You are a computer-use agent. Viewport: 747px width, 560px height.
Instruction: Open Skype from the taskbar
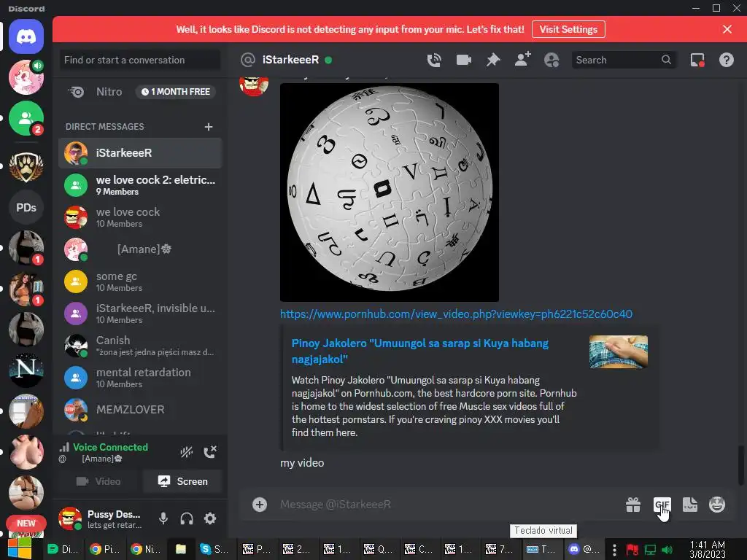214,549
